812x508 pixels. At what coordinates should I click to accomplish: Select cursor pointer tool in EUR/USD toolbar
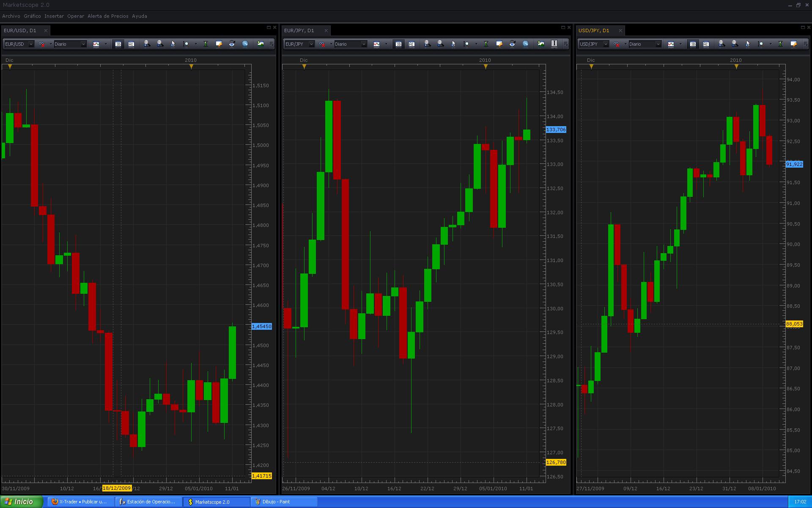173,44
